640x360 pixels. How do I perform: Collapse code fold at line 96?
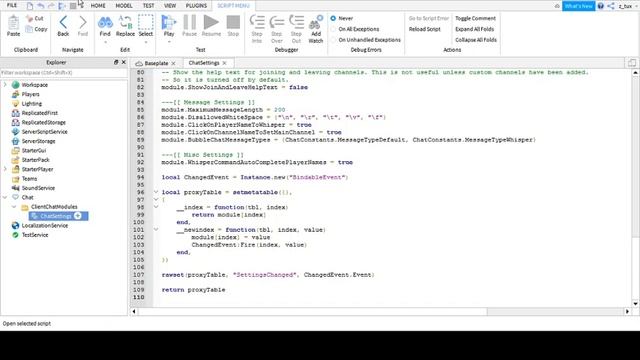tap(156, 192)
